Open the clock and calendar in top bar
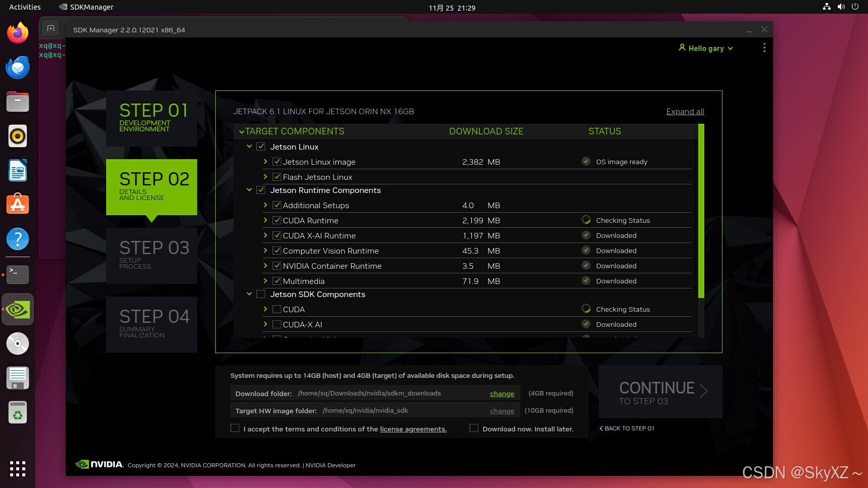Viewport: 868px width, 488px height. (452, 8)
